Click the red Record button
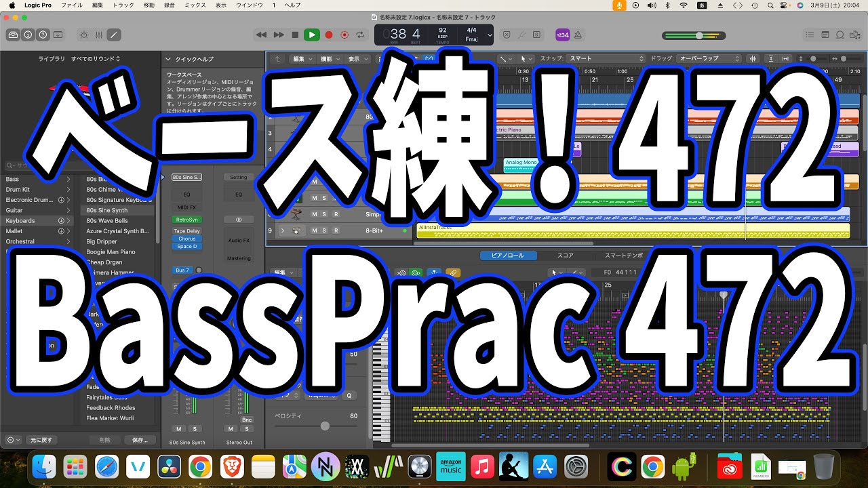Viewport: 868px width, 488px height. [x=329, y=35]
